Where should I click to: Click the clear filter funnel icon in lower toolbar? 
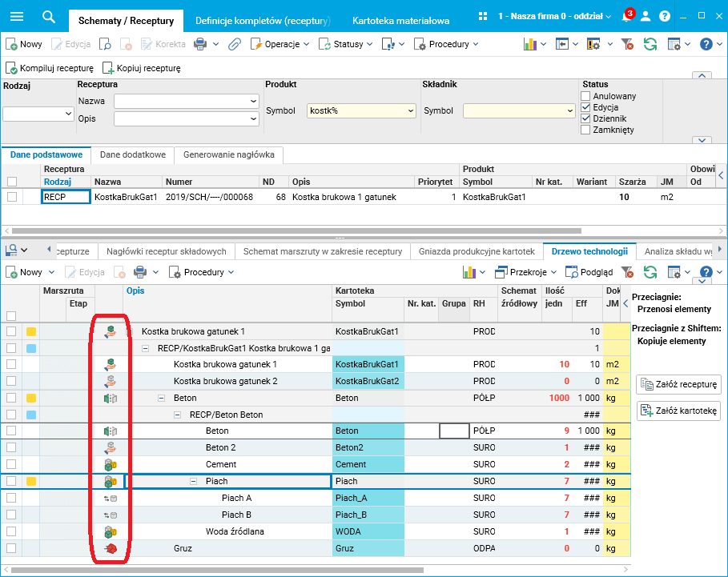pyautogui.click(x=627, y=272)
